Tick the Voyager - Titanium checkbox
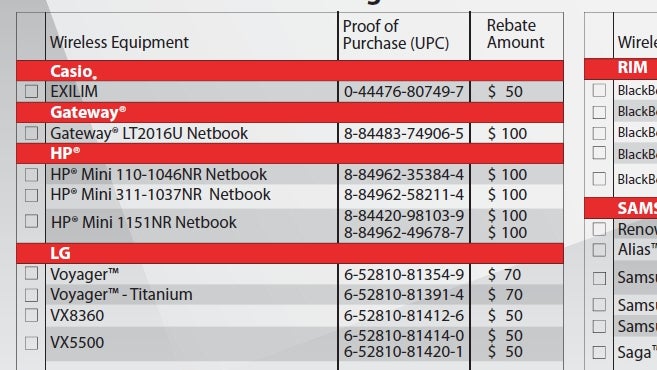The height and width of the screenshot is (370, 657). coord(31,295)
